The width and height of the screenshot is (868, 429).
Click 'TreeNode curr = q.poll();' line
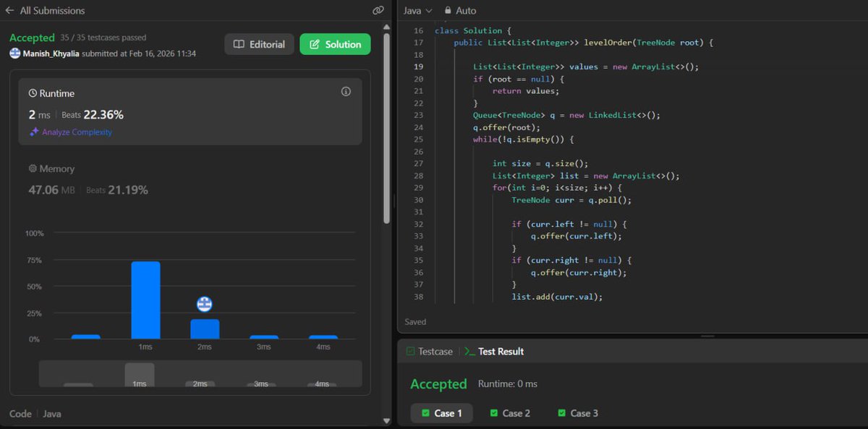[571, 200]
